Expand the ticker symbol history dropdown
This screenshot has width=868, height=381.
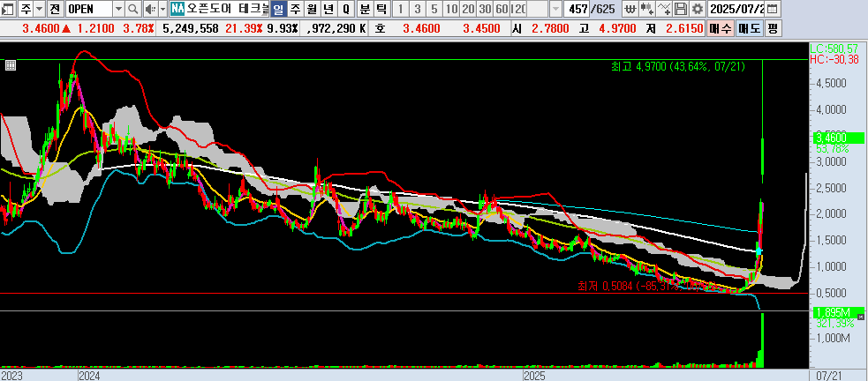tap(119, 9)
